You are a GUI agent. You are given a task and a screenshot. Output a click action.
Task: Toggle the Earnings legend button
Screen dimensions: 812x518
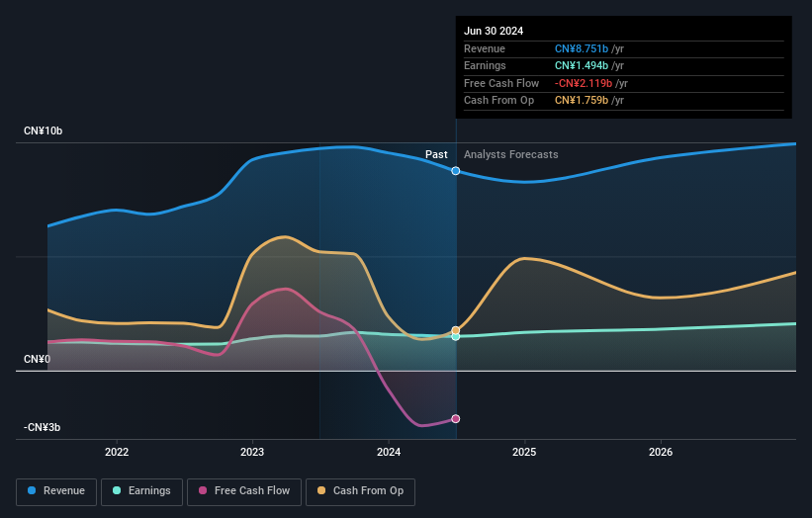[141, 491]
